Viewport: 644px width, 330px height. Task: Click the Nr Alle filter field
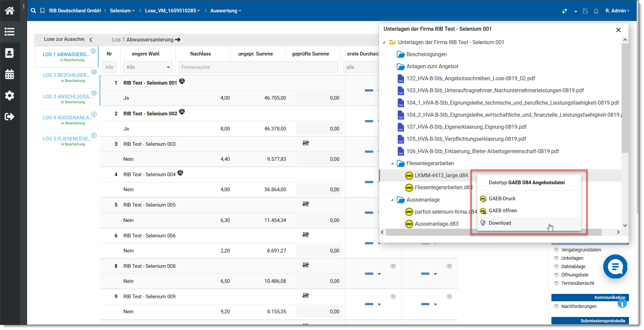(x=109, y=67)
